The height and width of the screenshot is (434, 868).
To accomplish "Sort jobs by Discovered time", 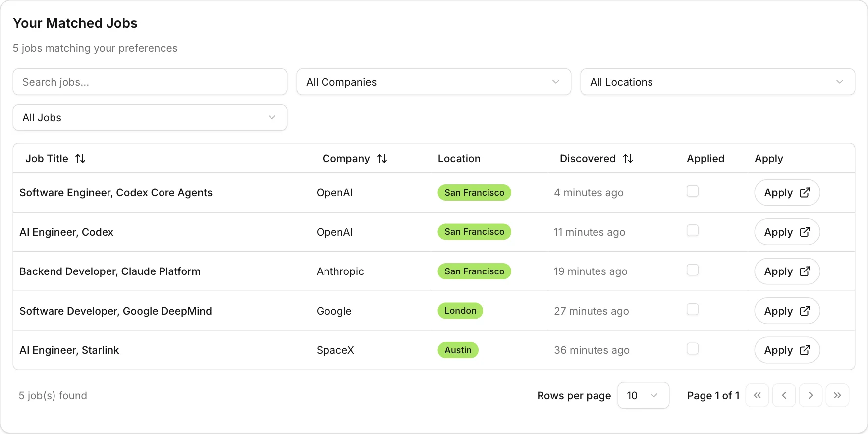I will (x=597, y=159).
